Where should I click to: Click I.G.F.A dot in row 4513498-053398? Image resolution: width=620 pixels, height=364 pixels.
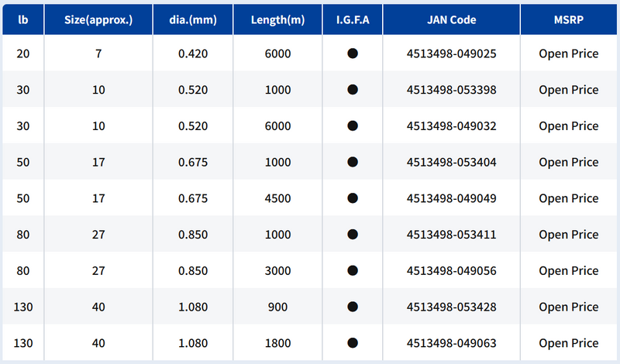[x=353, y=90]
